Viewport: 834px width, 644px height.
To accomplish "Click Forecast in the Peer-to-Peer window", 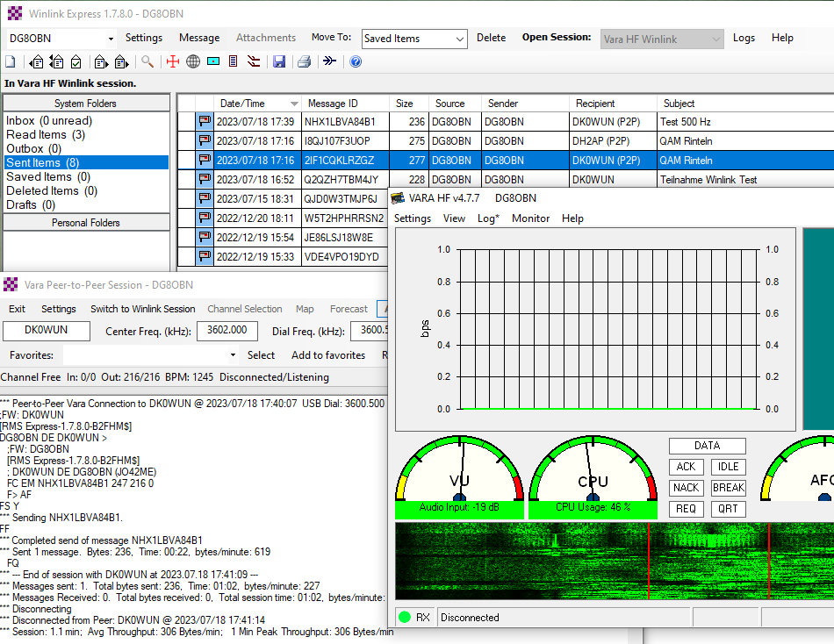I will (x=349, y=309).
